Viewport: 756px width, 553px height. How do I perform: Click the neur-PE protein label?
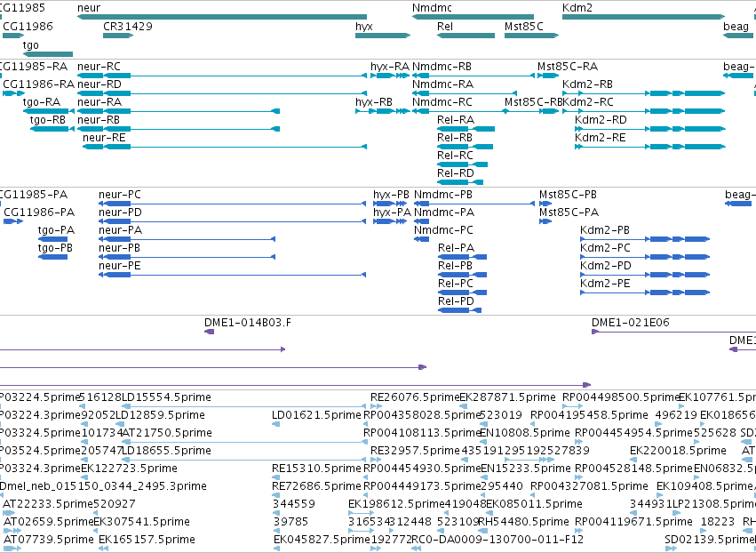pos(120,266)
